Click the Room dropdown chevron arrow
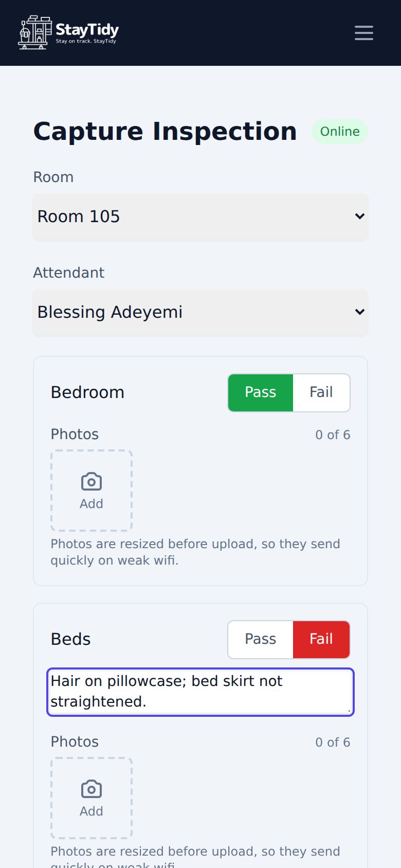401x868 pixels. pyautogui.click(x=360, y=216)
